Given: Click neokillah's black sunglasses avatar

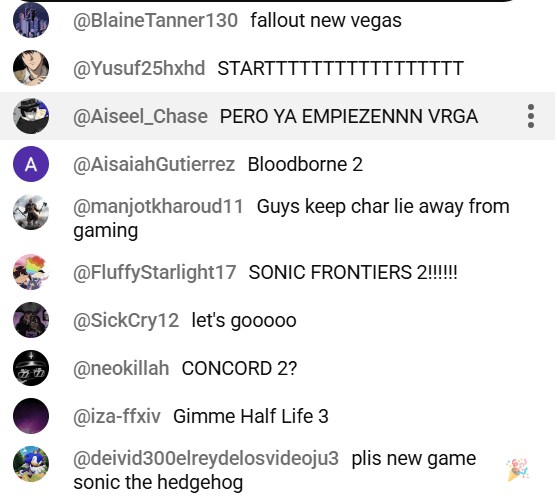Looking at the screenshot, I should coord(31,368).
